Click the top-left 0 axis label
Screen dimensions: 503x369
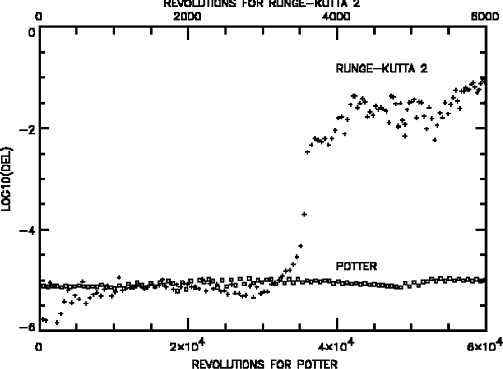(x=39, y=17)
